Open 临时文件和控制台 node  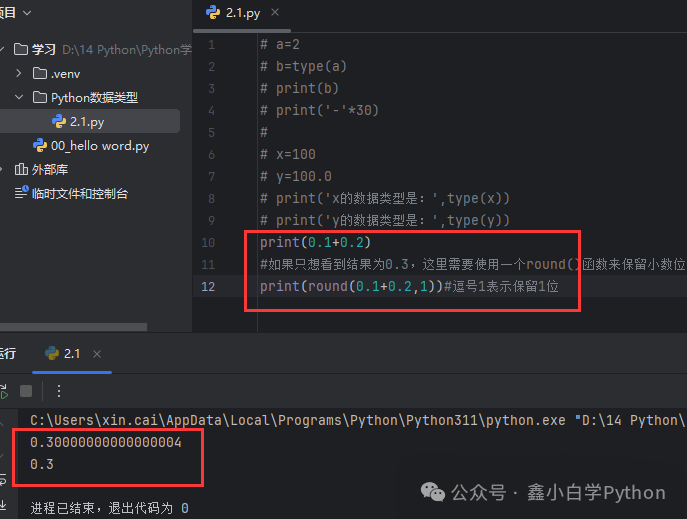(80, 193)
